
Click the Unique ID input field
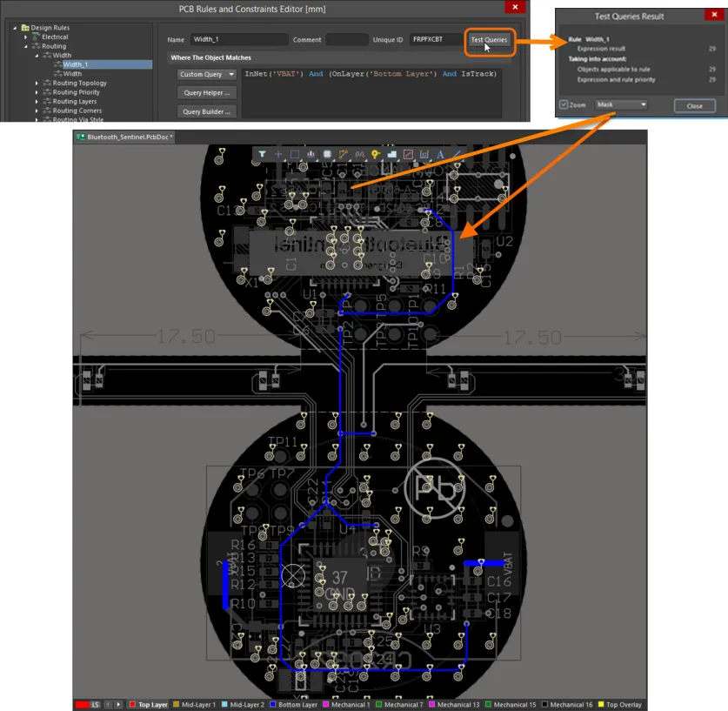(435, 39)
